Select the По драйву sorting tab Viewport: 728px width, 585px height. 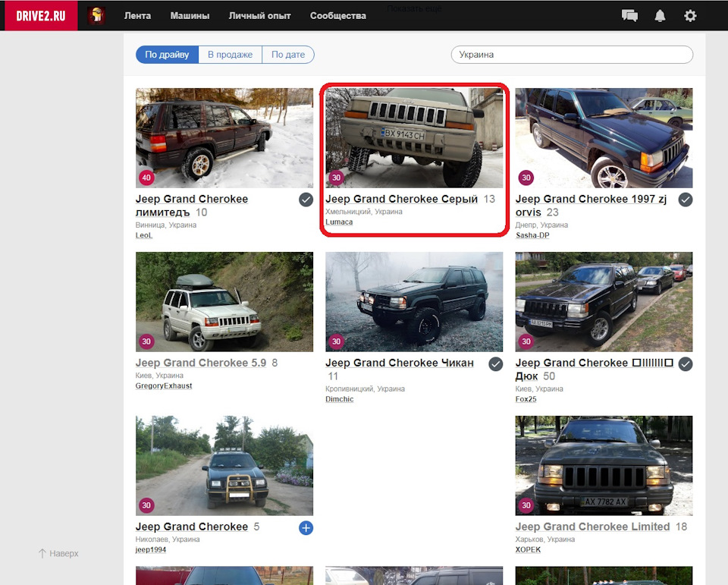(x=167, y=55)
